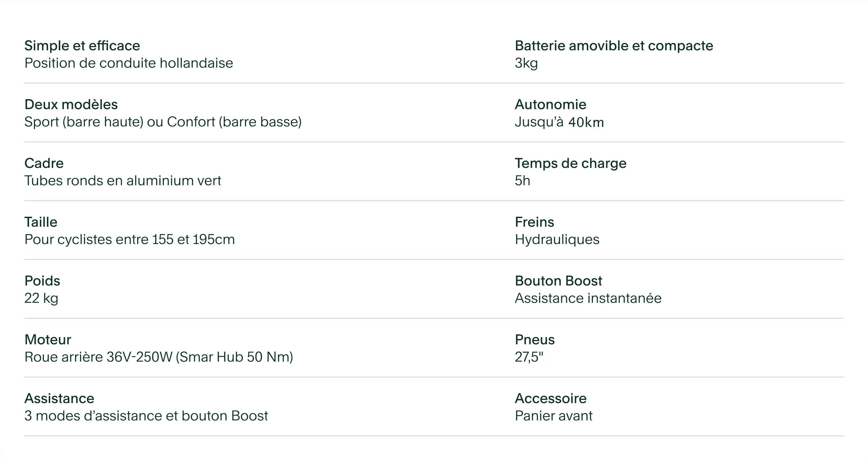The height and width of the screenshot is (460, 868).
Task: Click the 'Poids' heading
Action: [42, 281]
